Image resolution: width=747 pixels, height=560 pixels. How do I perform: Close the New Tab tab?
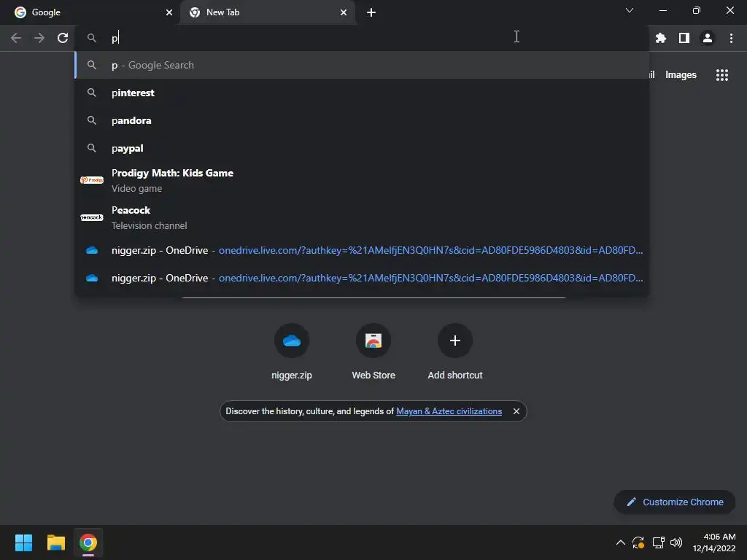[x=344, y=12]
